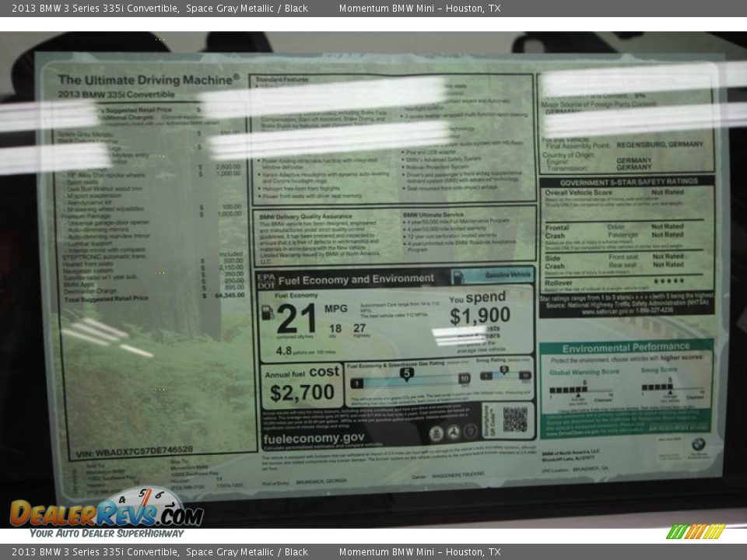Click the BMW roundel logo on the sticker

pyautogui.click(x=698, y=445)
